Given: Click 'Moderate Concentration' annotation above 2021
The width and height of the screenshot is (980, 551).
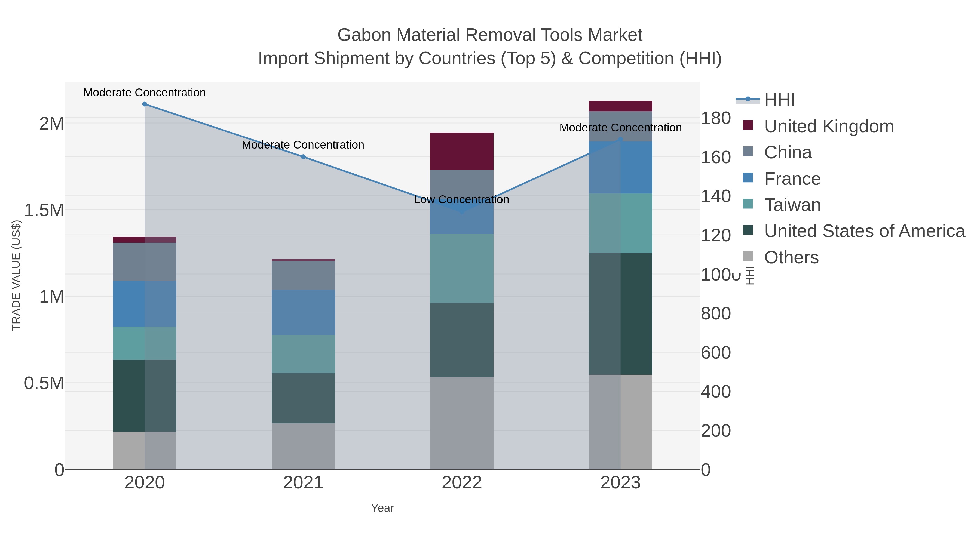Looking at the screenshot, I should pos(303,144).
